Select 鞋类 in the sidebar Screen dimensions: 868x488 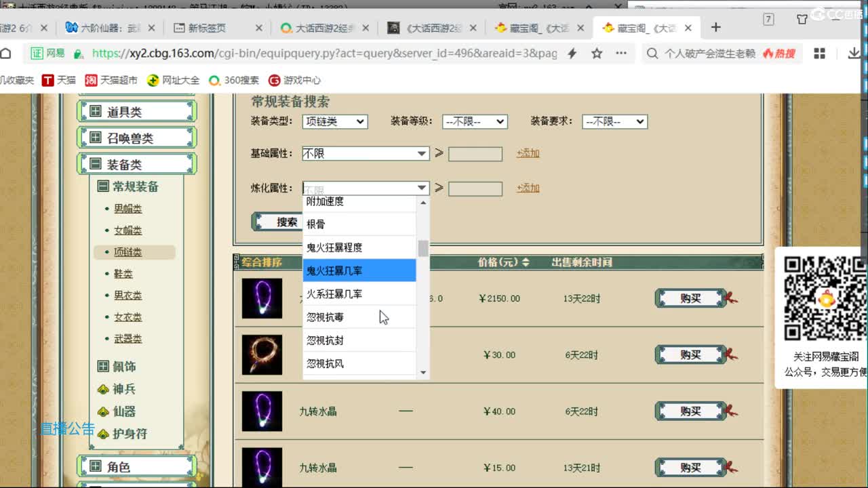(123, 274)
